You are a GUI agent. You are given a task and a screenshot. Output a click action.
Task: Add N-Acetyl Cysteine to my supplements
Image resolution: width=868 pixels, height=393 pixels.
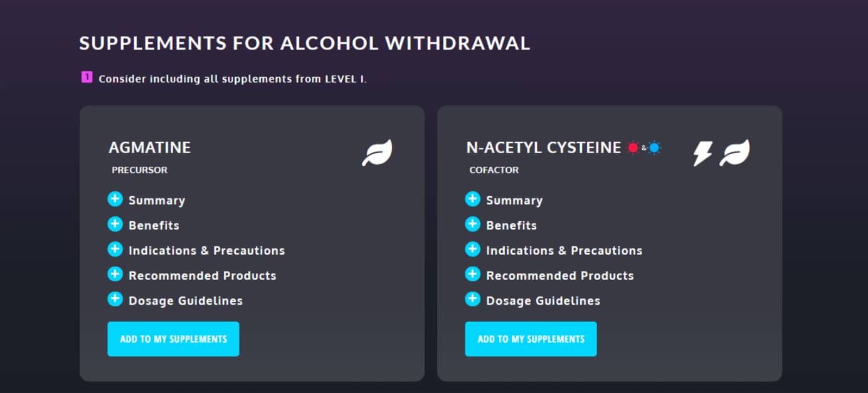531,339
